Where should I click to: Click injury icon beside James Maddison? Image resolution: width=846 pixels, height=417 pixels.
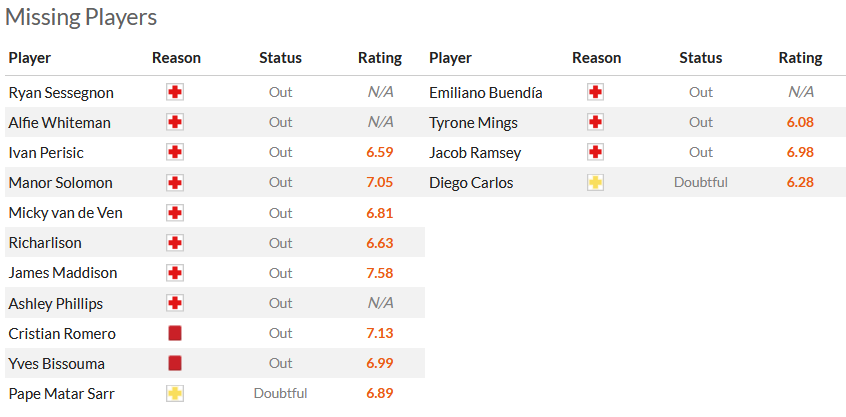176,272
